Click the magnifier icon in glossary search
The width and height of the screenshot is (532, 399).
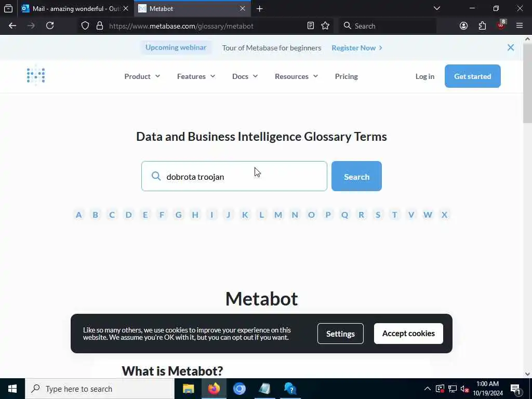156,176
